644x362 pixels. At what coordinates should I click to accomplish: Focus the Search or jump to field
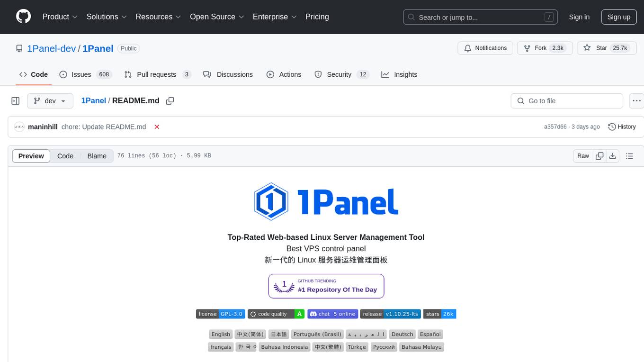click(480, 17)
